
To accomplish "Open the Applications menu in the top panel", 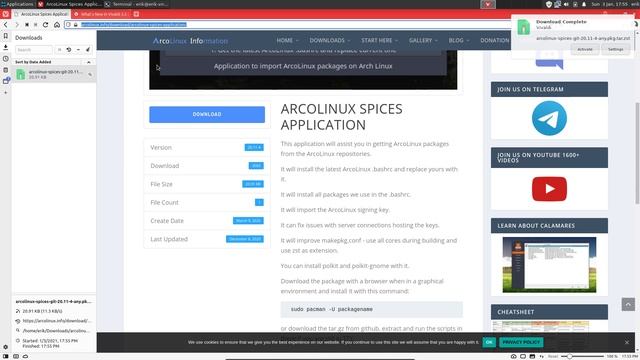I will (x=17, y=4).
